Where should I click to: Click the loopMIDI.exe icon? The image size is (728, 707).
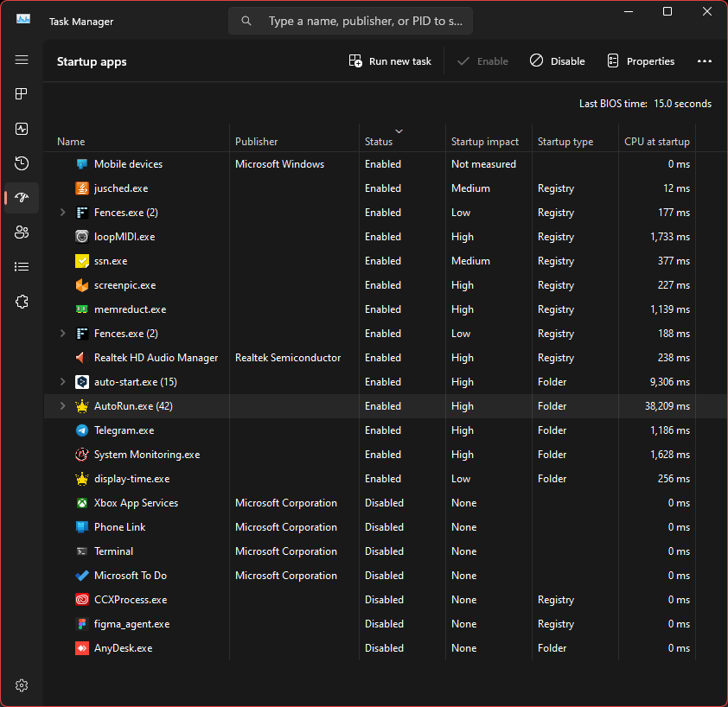tap(82, 237)
